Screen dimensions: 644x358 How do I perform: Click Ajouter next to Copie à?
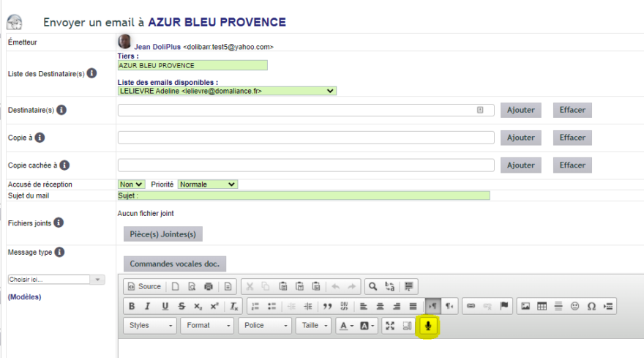tap(521, 138)
